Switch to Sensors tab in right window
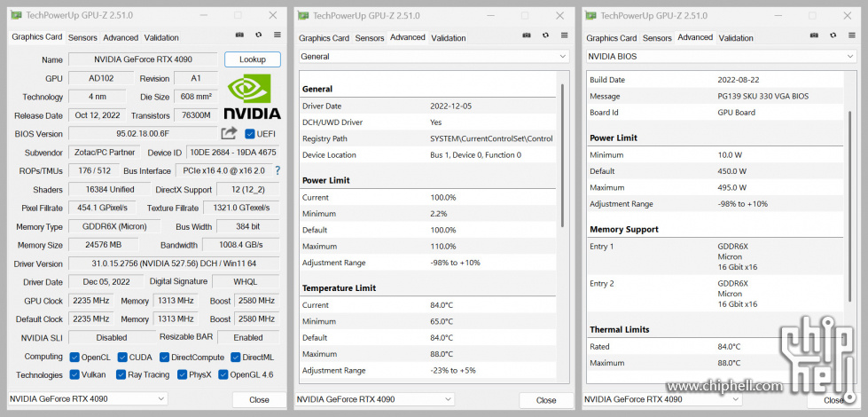The width and height of the screenshot is (868, 417). point(657,38)
